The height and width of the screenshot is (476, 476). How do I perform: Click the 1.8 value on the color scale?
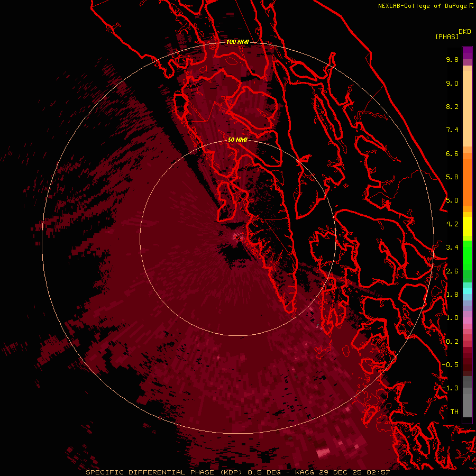point(452,295)
